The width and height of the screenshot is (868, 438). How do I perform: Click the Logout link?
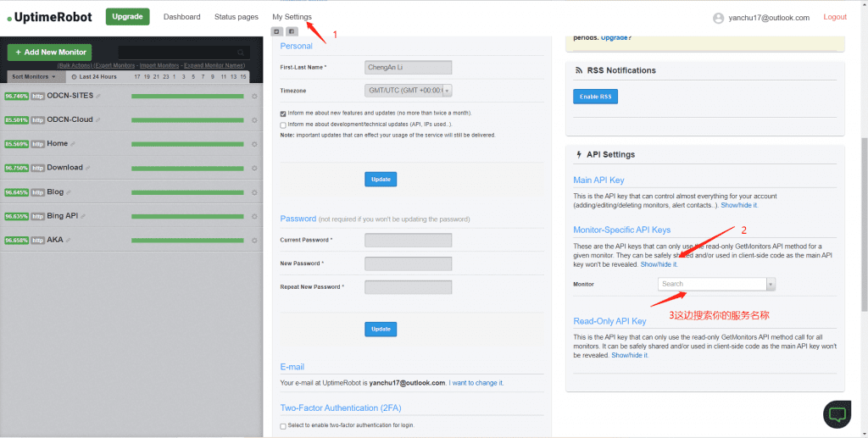click(x=835, y=17)
